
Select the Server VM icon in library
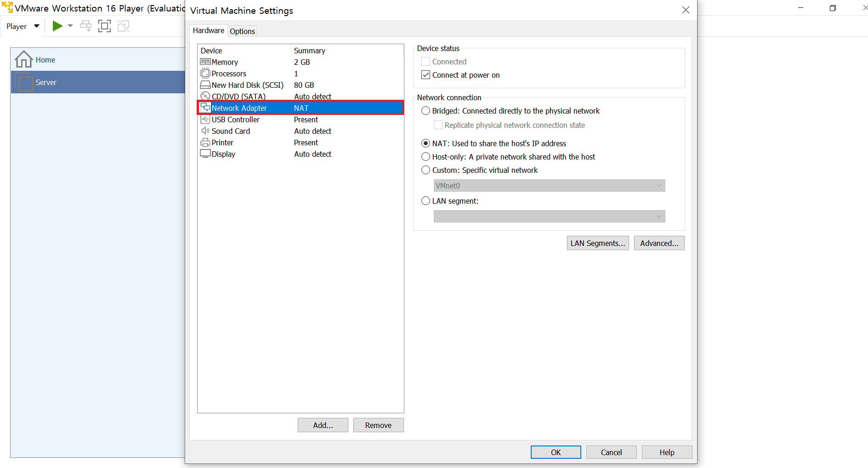[x=23, y=82]
